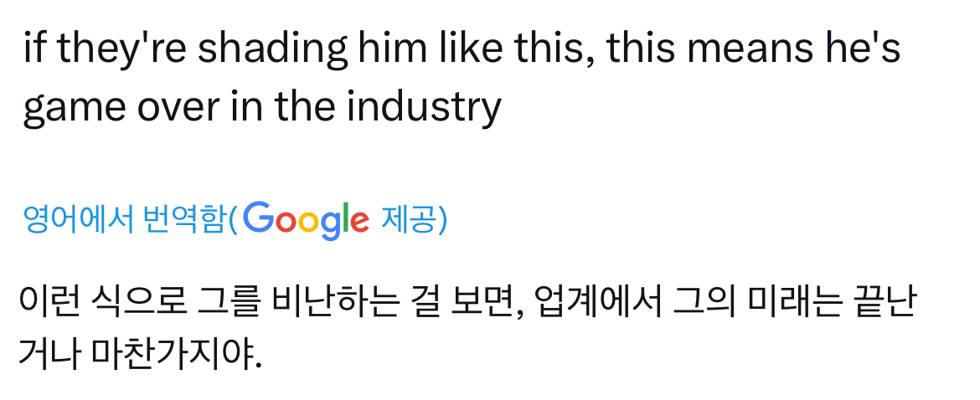Click the "제공)" text after Google logo
The image size is (980, 400).
pos(414,219)
